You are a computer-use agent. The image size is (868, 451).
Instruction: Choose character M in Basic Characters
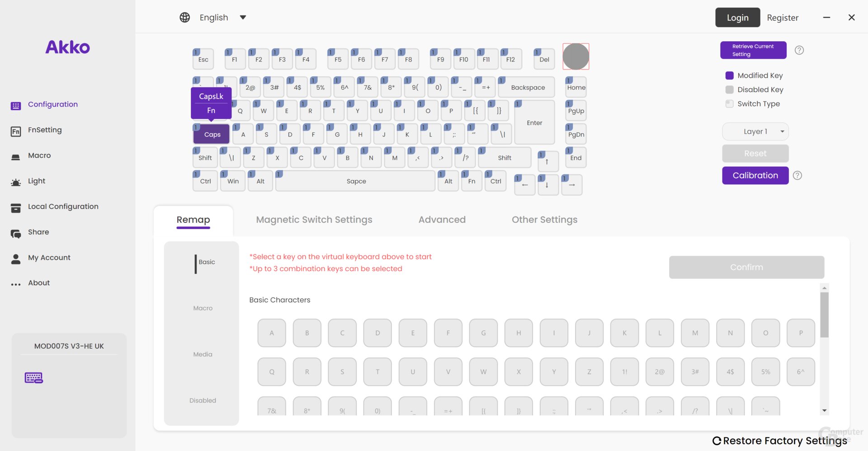(x=695, y=333)
